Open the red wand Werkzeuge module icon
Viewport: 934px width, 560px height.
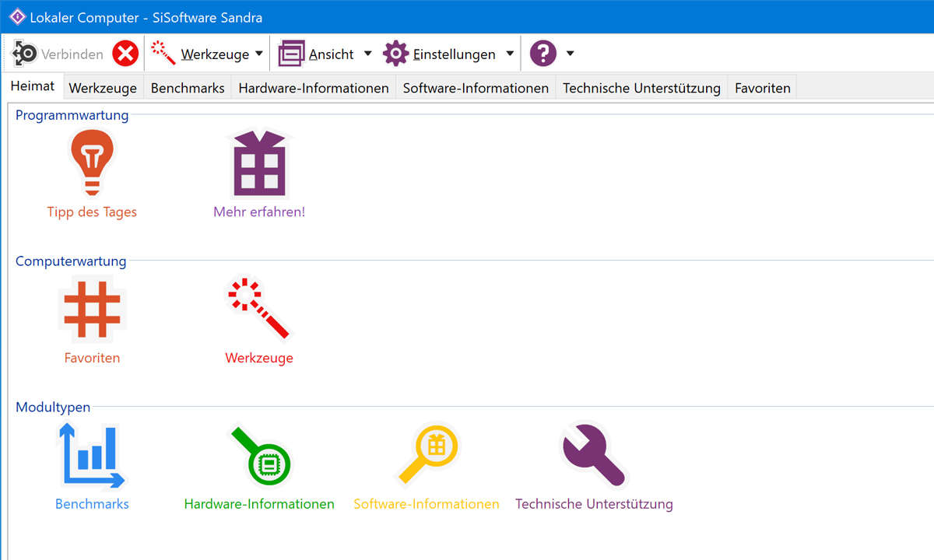click(x=258, y=309)
